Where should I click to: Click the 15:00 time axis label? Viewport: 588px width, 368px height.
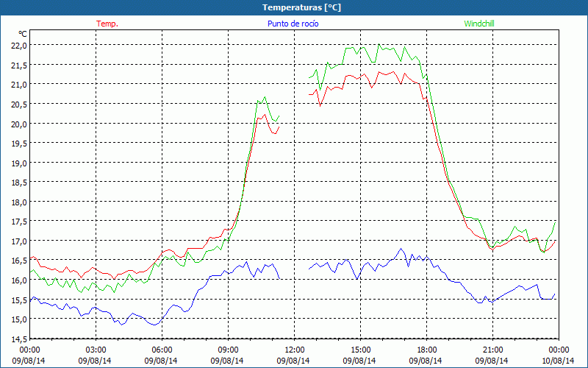(x=361, y=350)
